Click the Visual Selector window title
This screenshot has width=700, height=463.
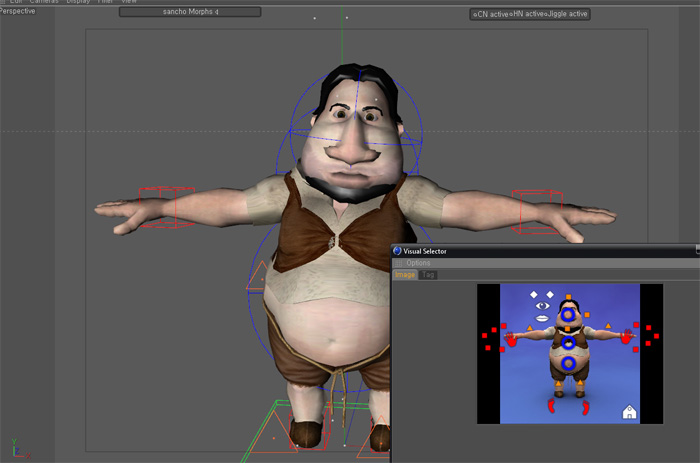click(x=425, y=251)
